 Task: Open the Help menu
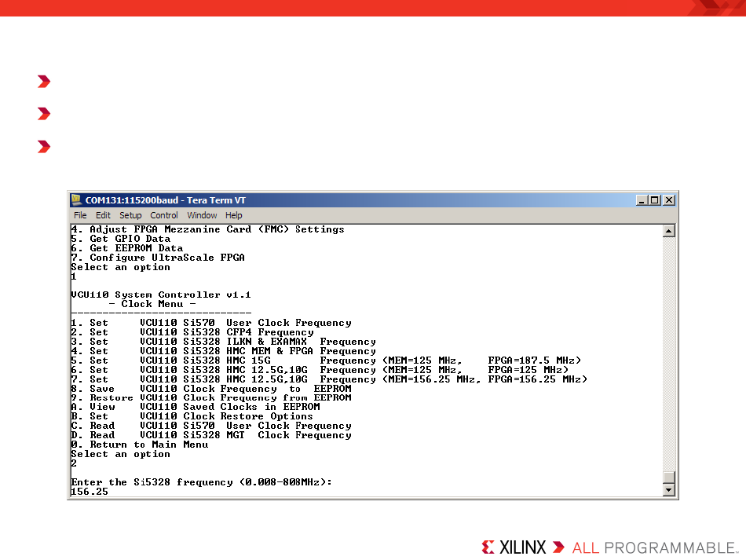coord(233,215)
